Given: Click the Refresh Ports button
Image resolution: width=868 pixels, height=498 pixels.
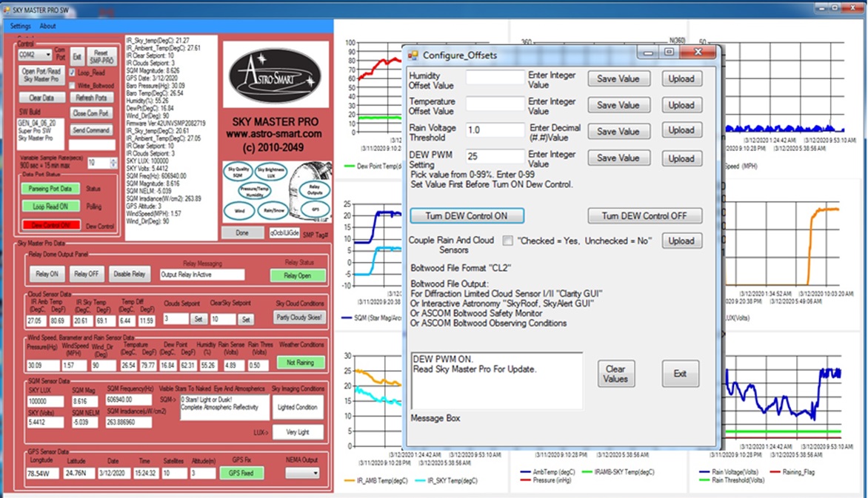Looking at the screenshot, I should 92,98.
